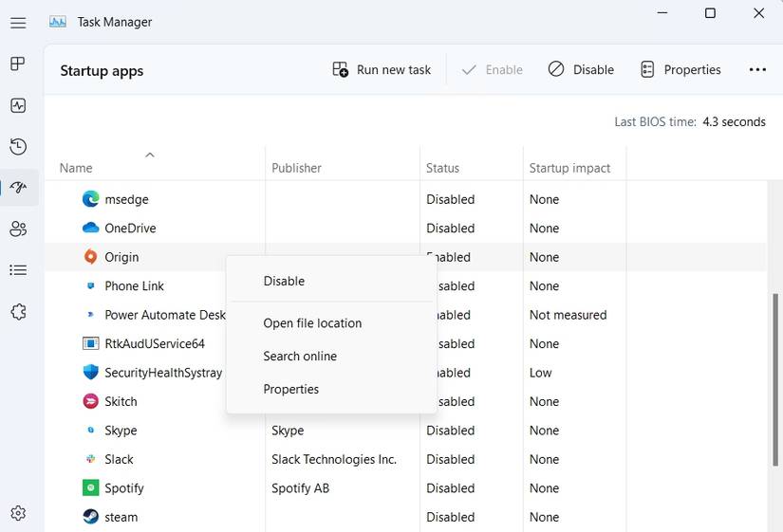Open the hamburger navigation menu
The height and width of the screenshot is (532, 783).
click(x=17, y=23)
